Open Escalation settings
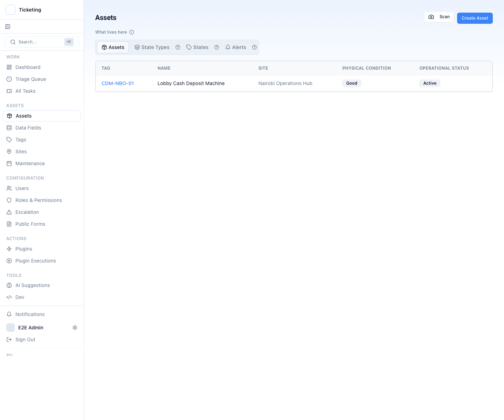The height and width of the screenshot is (420, 504). coord(42,212)
